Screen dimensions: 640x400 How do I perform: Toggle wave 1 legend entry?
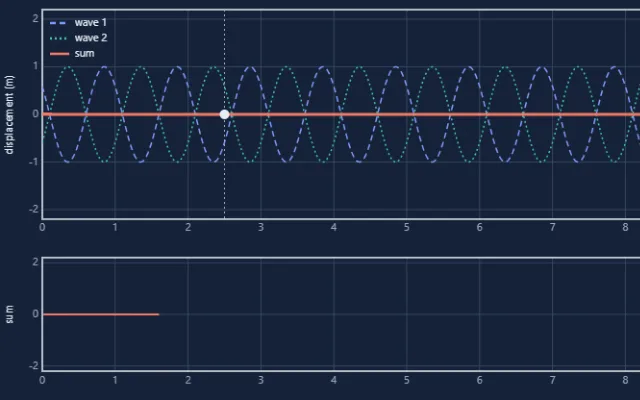point(78,22)
